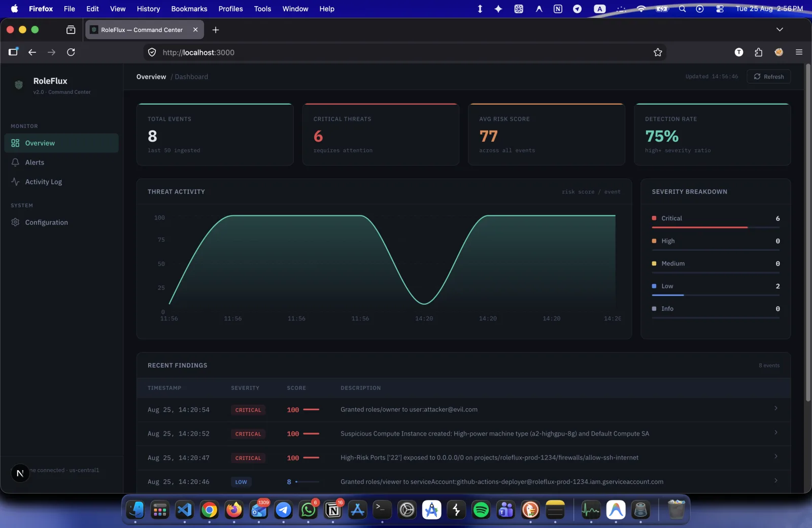Click the page vertical scrollbar

pos(808,233)
